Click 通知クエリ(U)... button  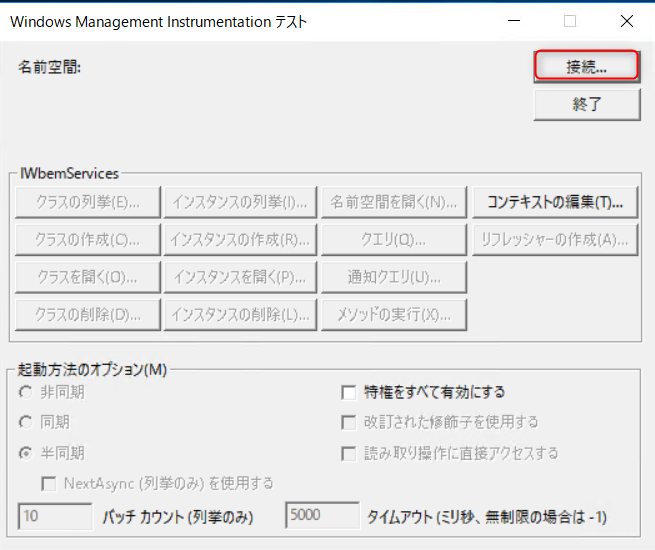point(394,277)
